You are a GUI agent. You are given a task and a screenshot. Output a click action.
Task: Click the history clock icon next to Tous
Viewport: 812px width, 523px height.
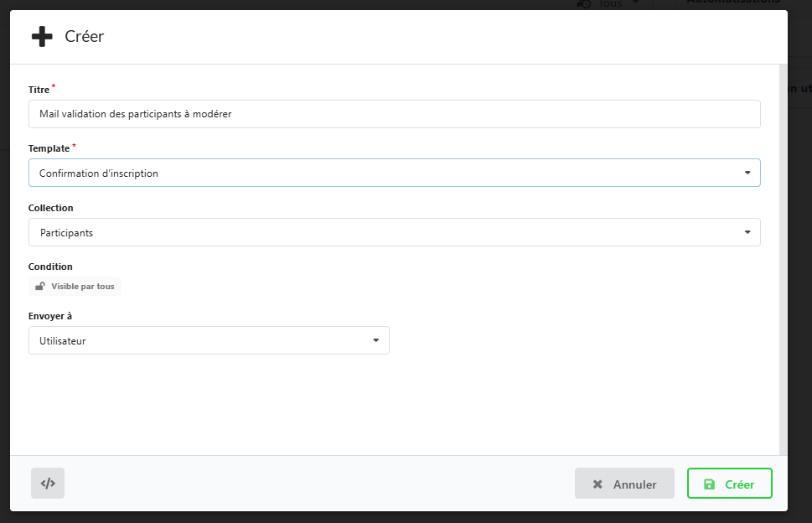584,4
